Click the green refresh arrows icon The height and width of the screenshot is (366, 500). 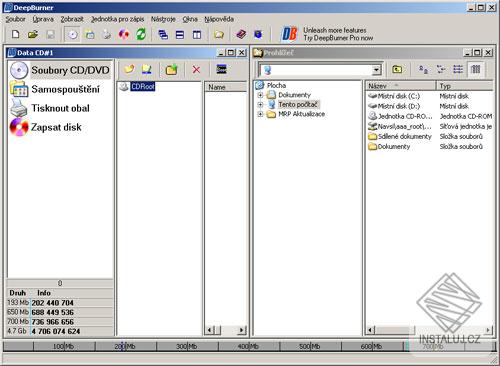click(x=141, y=34)
